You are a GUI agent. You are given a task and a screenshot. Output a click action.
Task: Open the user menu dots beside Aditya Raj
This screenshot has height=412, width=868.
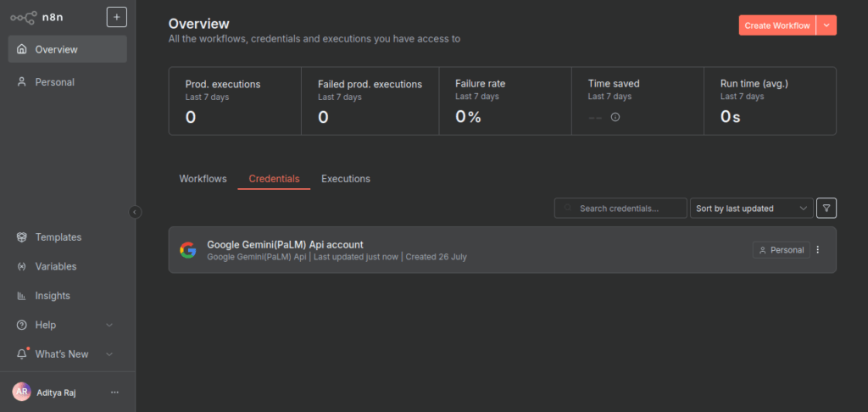point(115,392)
